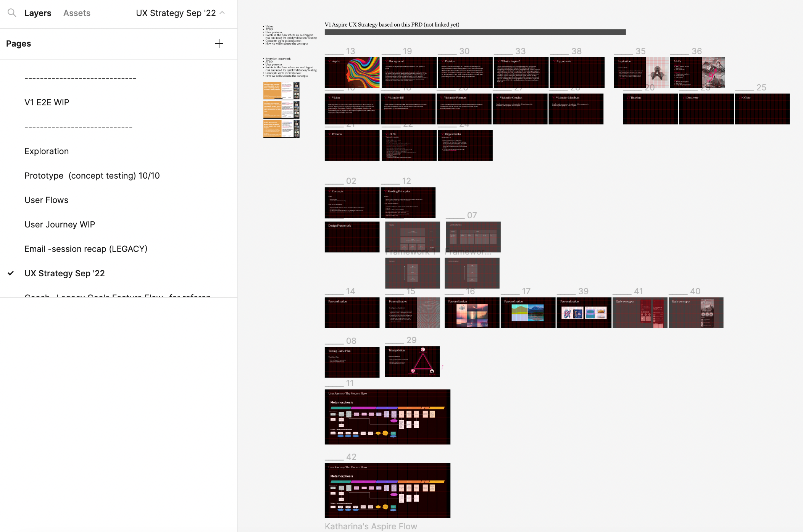Switch to the Assets tab
Image resolution: width=803 pixels, height=532 pixels.
pos(77,13)
